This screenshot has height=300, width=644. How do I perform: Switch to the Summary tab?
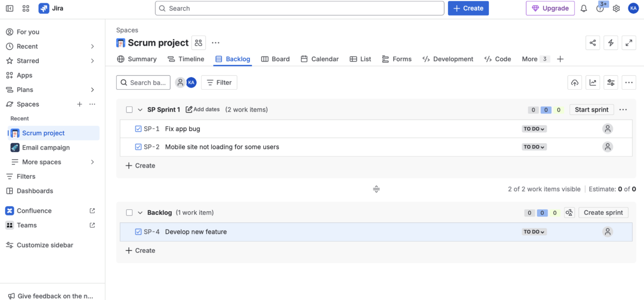(x=137, y=59)
